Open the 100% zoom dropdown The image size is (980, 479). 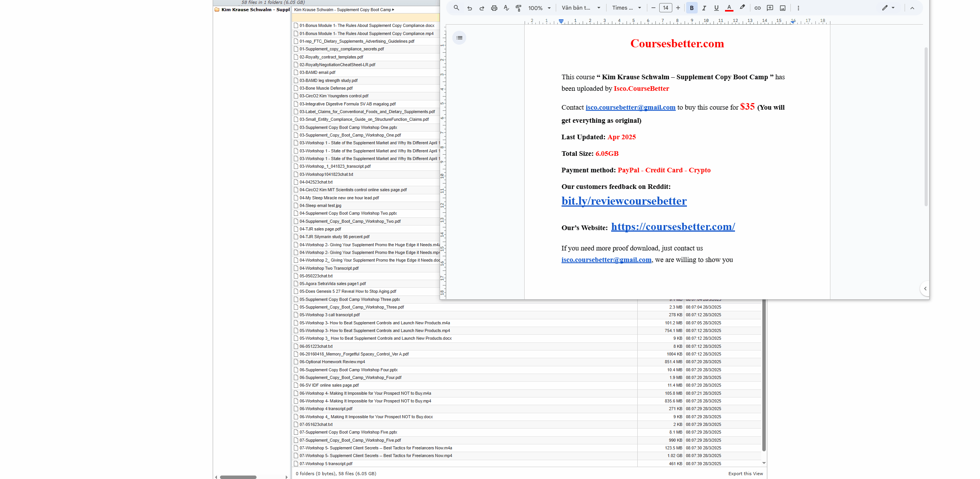pyautogui.click(x=539, y=8)
